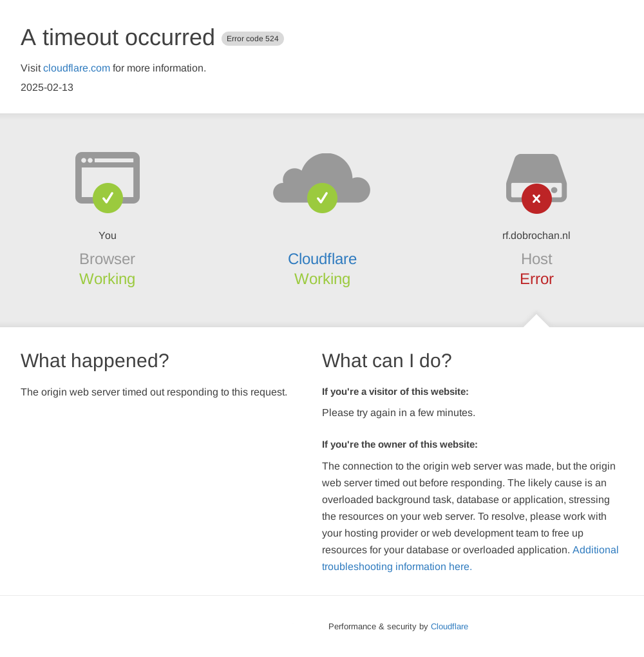The height and width of the screenshot is (657, 644).
Task: Click the green checkmark on cloud icon
Action: pyautogui.click(x=322, y=198)
